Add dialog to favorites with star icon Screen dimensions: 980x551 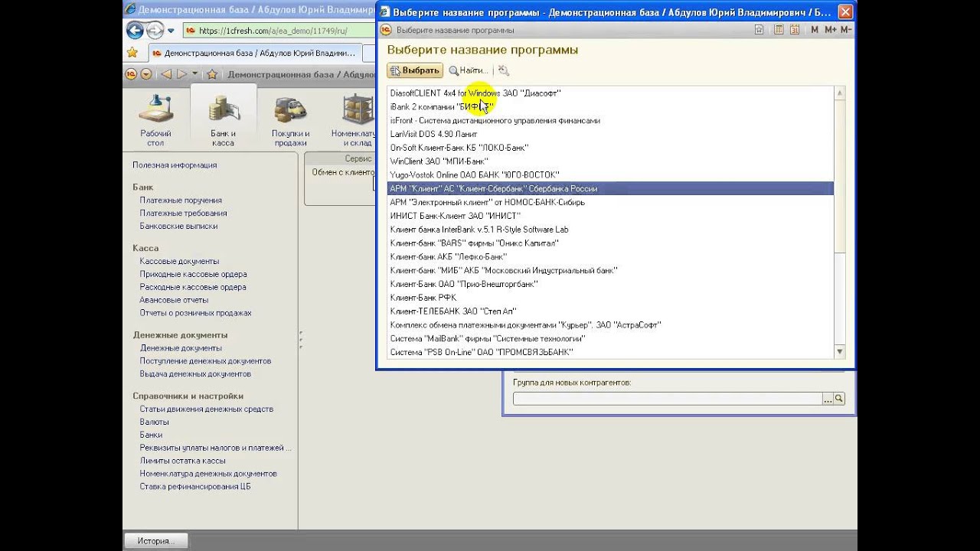coord(759,30)
